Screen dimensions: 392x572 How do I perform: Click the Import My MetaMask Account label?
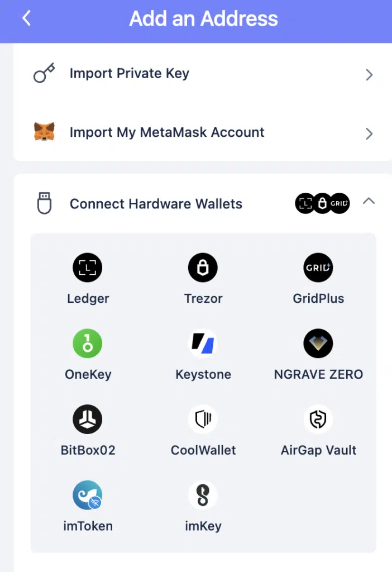166,132
